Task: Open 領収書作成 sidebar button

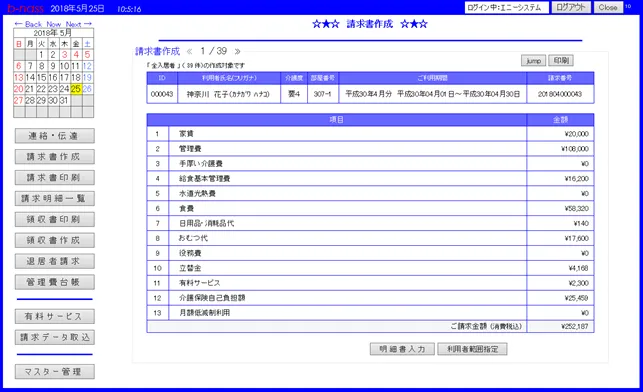Action: point(55,241)
